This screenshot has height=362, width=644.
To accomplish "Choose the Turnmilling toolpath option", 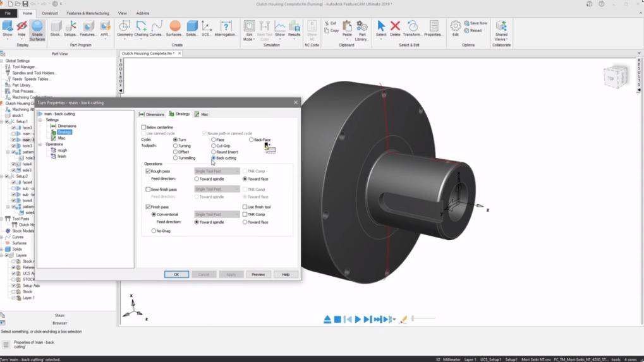I will [175, 158].
